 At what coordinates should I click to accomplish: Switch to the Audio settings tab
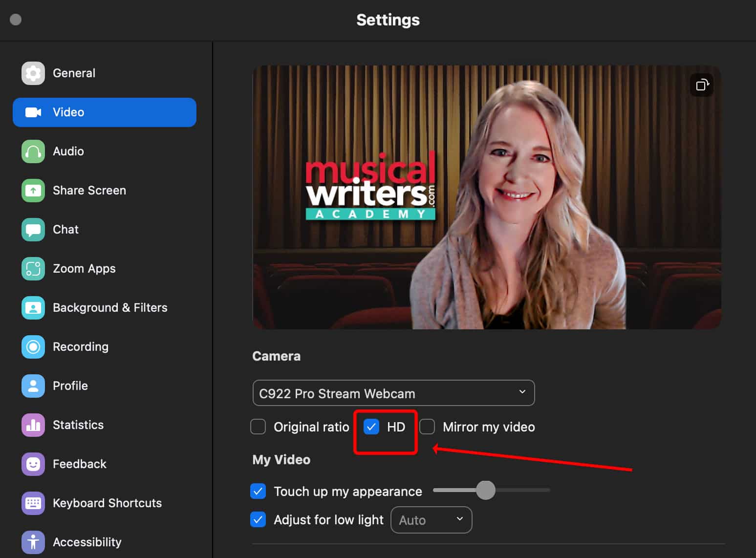click(68, 151)
